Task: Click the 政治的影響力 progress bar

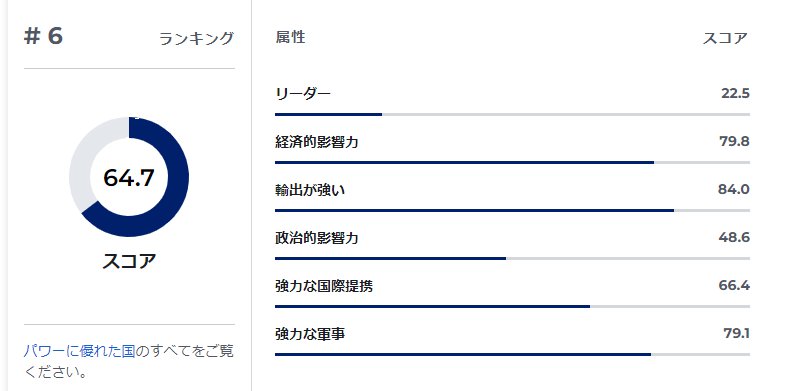Action: tap(512, 258)
